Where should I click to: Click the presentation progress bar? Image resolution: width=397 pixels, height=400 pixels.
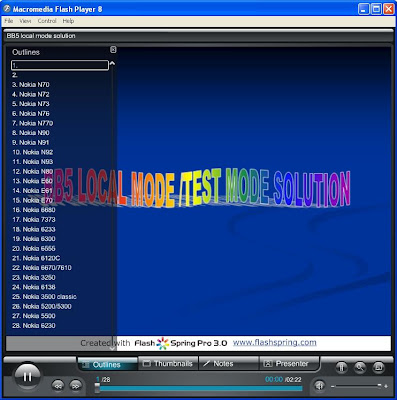click(199, 388)
